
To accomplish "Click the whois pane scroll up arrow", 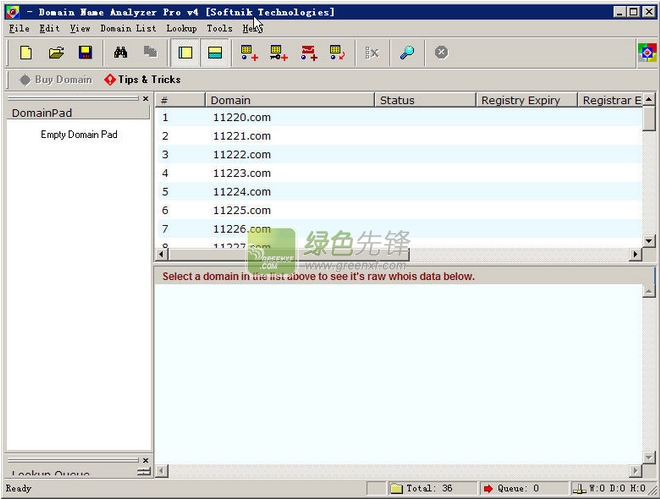I will [x=649, y=291].
